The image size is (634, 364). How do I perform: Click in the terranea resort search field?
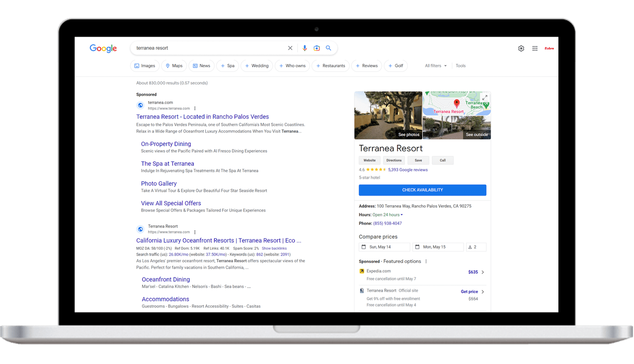click(209, 48)
